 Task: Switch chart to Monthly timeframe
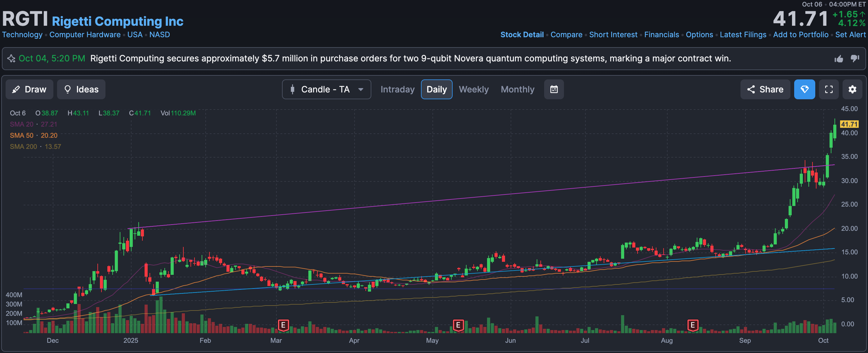[x=517, y=89]
